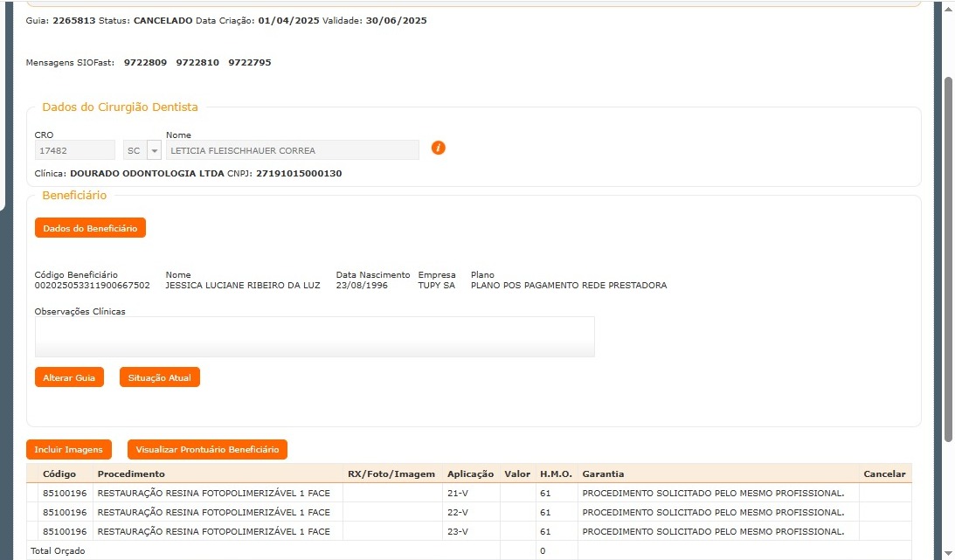Click the scrollbar down arrow
The image size is (955, 560).
click(948, 552)
